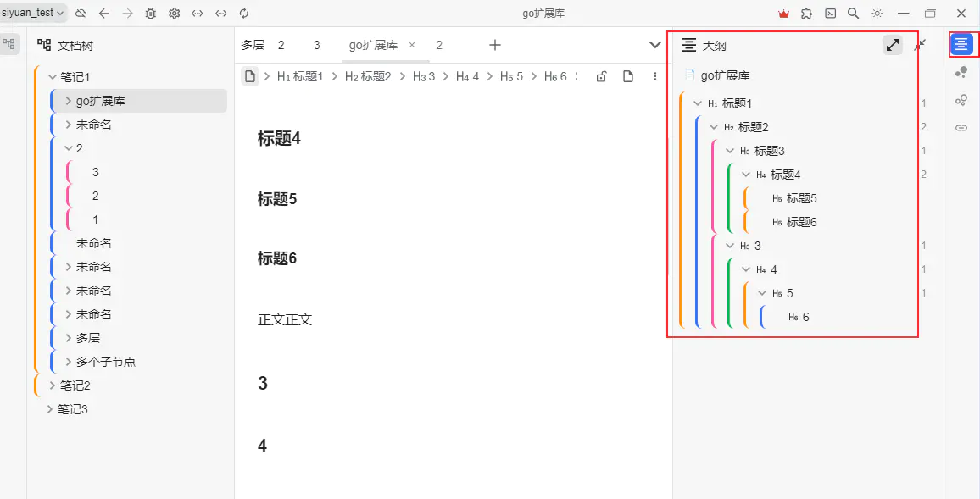980x499 pixels.
Task: Switch to the tab labeled 3
Action: [316, 45]
